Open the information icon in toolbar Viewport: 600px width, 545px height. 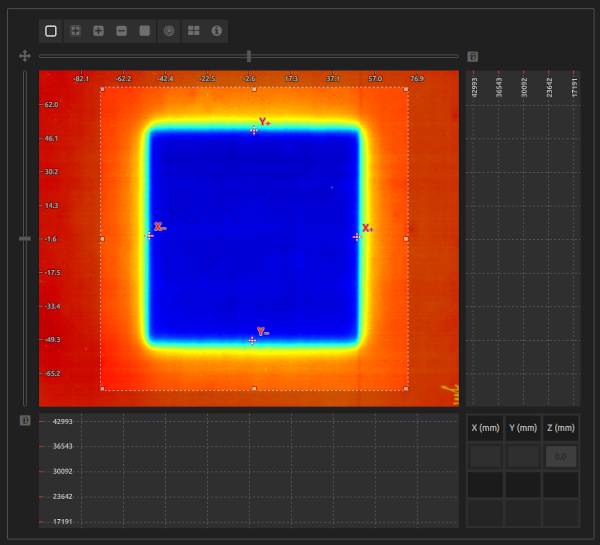point(217,31)
